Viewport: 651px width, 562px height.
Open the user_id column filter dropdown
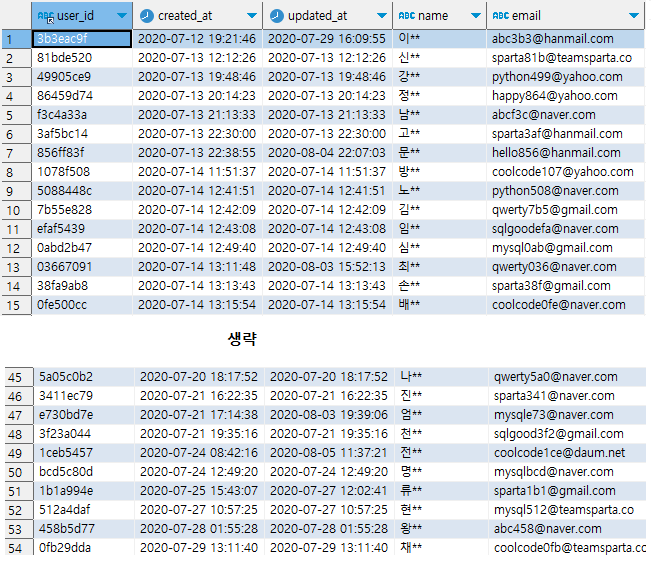coord(122,16)
